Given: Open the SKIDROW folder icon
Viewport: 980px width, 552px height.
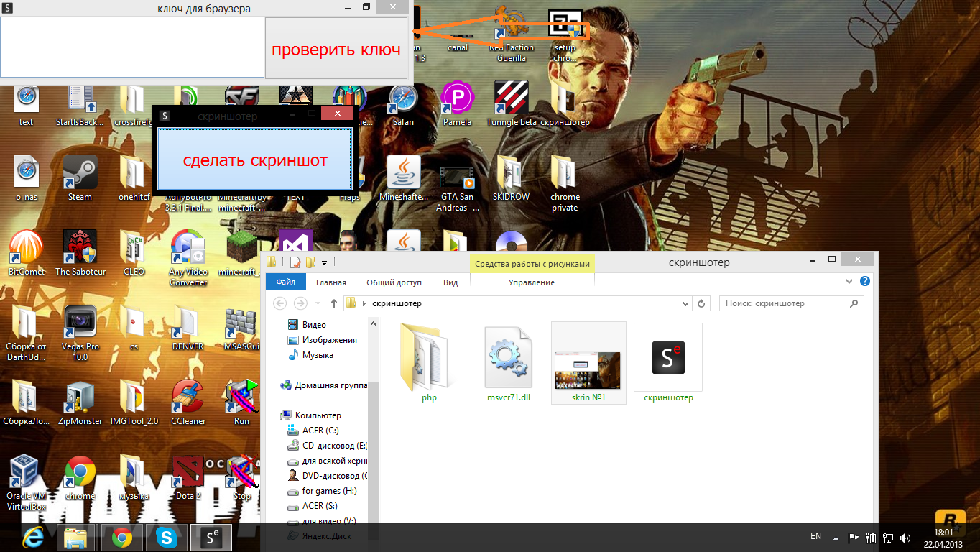Looking at the screenshot, I should tap(511, 178).
